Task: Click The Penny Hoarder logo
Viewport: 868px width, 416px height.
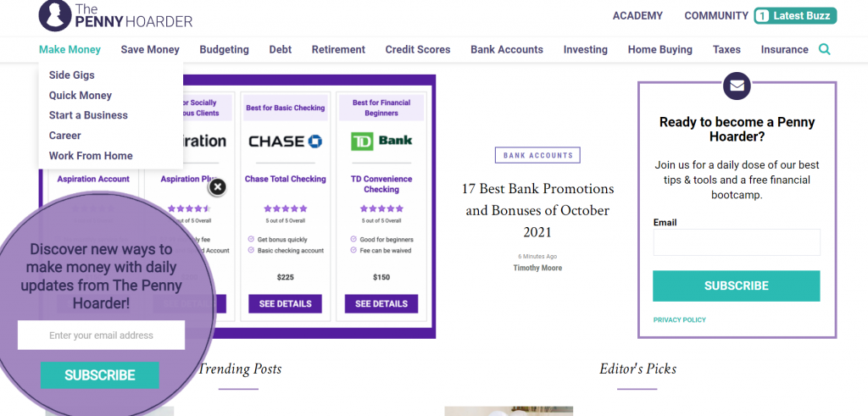Action: [x=116, y=15]
